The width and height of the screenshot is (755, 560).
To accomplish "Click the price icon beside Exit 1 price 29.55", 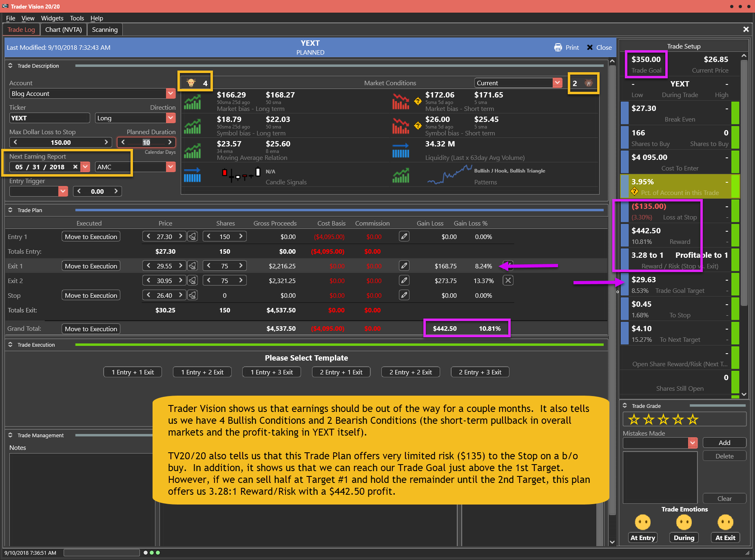I will 193,266.
